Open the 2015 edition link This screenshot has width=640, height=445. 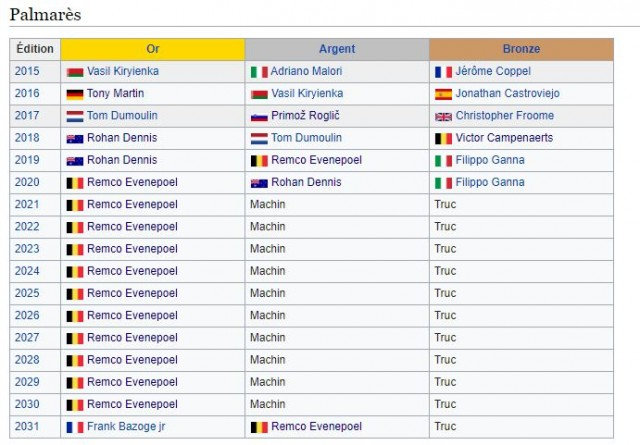click(27, 72)
